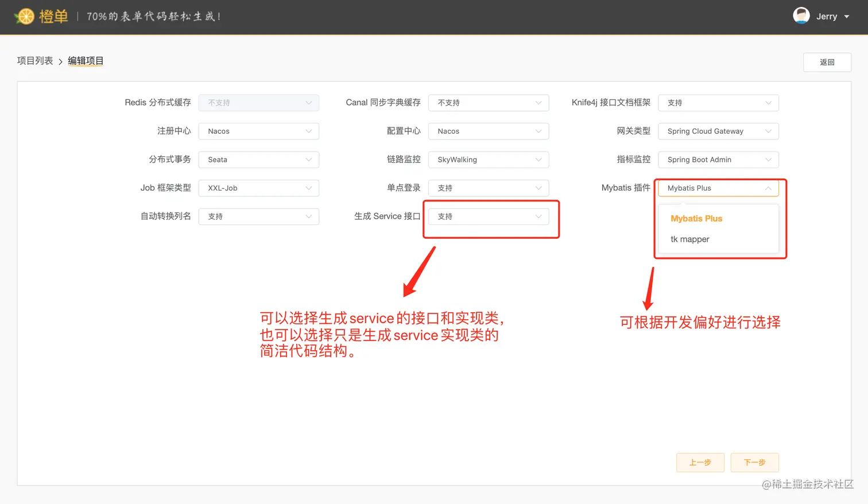This screenshot has height=504, width=868.
Task: Click the 橙单 brand name text
Action: pos(54,17)
